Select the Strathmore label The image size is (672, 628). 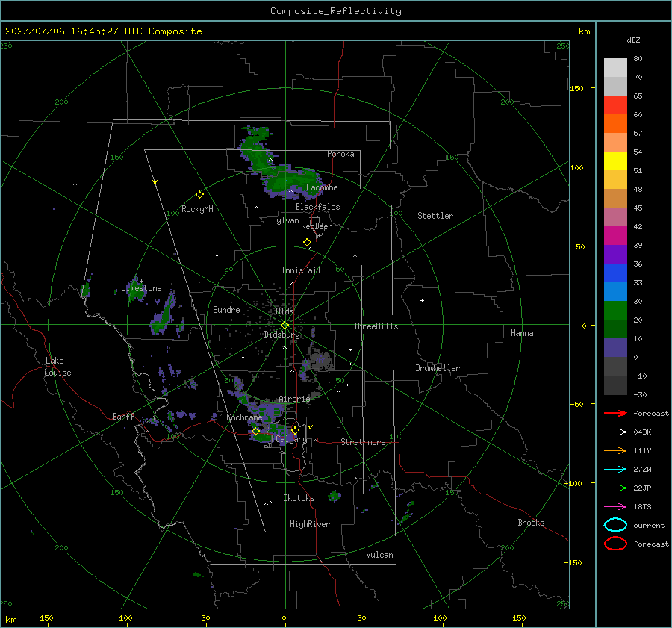pyautogui.click(x=363, y=442)
